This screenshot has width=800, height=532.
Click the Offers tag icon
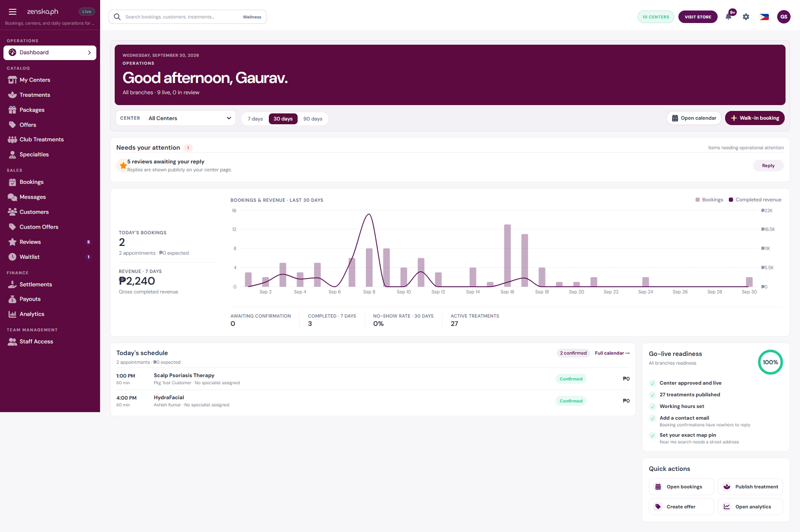pyautogui.click(x=12, y=125)
